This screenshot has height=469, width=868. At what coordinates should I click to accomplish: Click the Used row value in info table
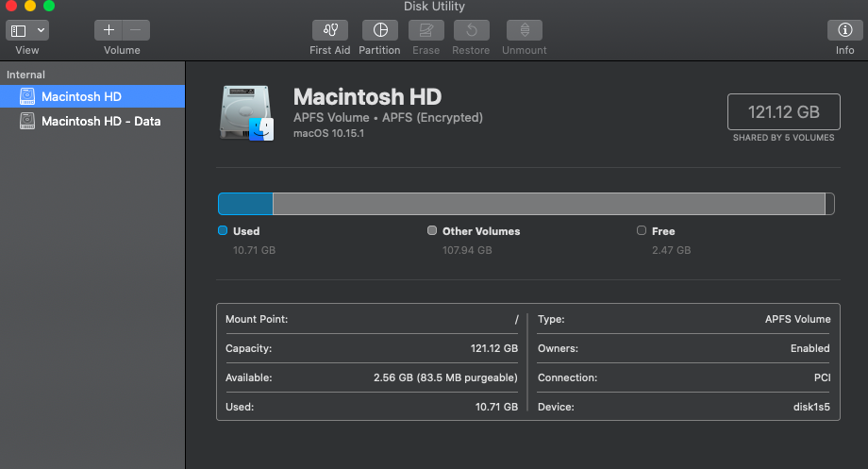click(x=496, y=407)
